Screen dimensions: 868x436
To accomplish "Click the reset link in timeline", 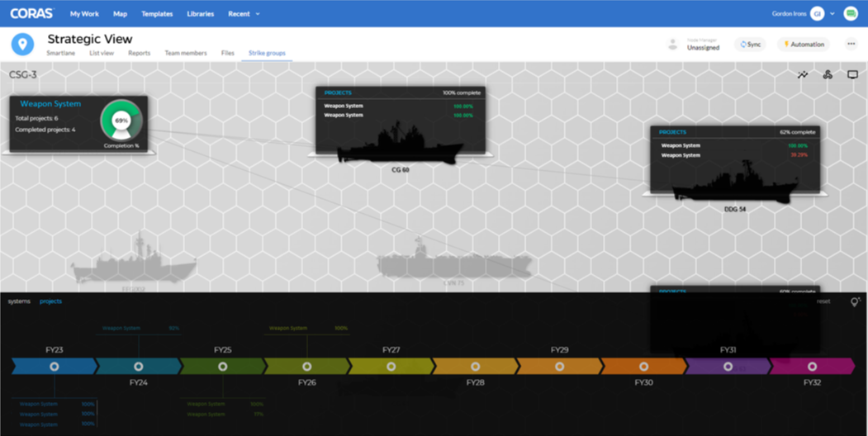I will pos(823,301).
